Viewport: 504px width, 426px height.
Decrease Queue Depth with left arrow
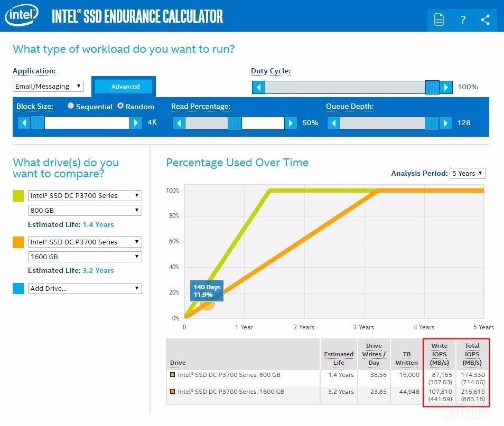(x=334, y=123)
